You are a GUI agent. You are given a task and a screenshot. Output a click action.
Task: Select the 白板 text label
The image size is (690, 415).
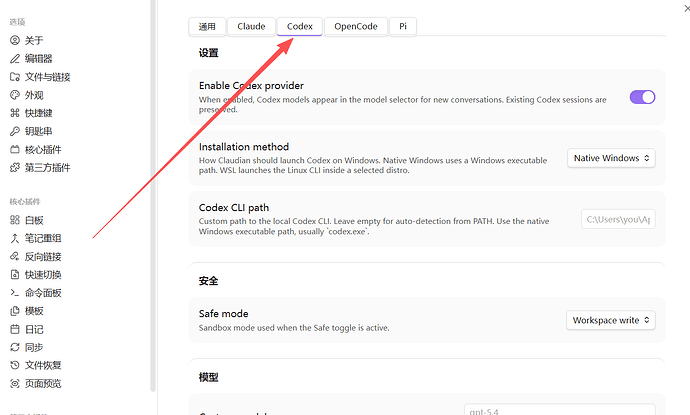pyautogui.click(x=34, y=220)
